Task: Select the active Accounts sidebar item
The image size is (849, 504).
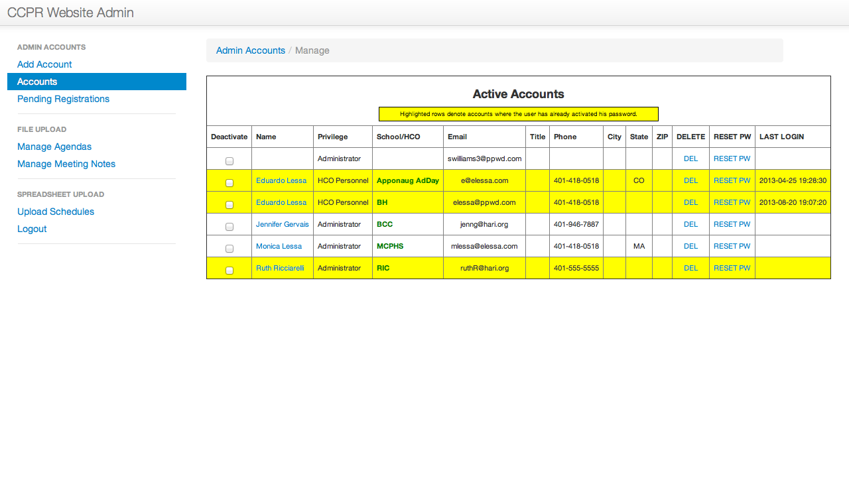Action: pos(37,82)
